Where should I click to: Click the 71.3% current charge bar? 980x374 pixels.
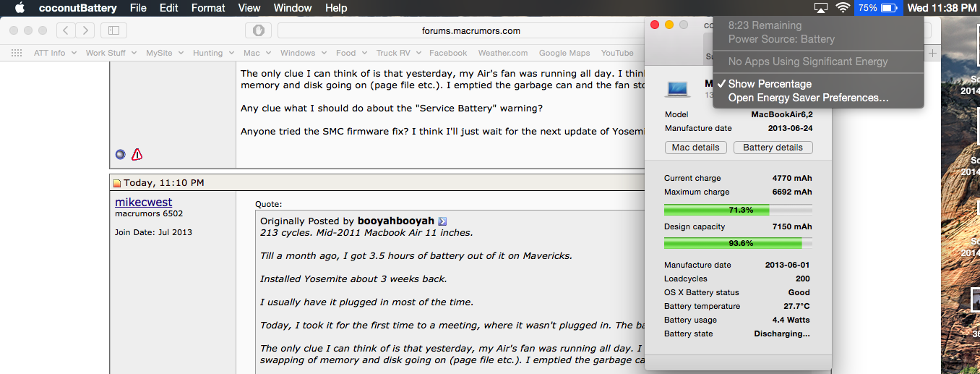click(x=738, y=210)
